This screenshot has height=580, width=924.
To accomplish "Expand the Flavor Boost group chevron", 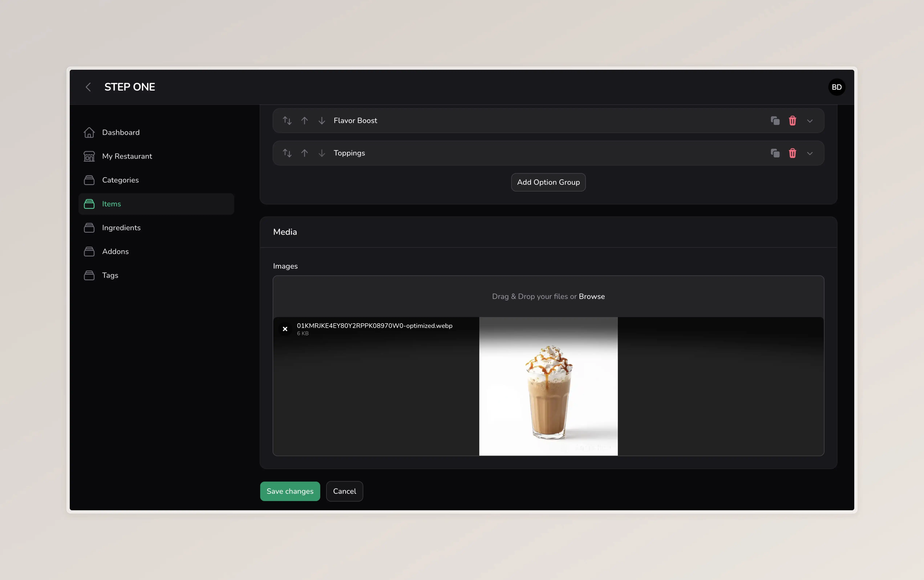I will [810, 121].
